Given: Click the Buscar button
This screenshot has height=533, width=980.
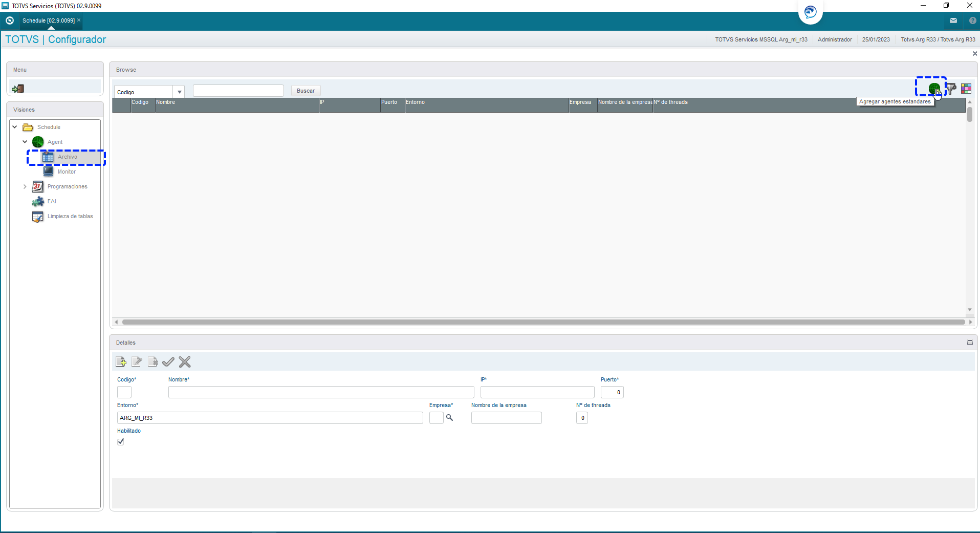Looking at the screenshot, I should click(306, 91).
